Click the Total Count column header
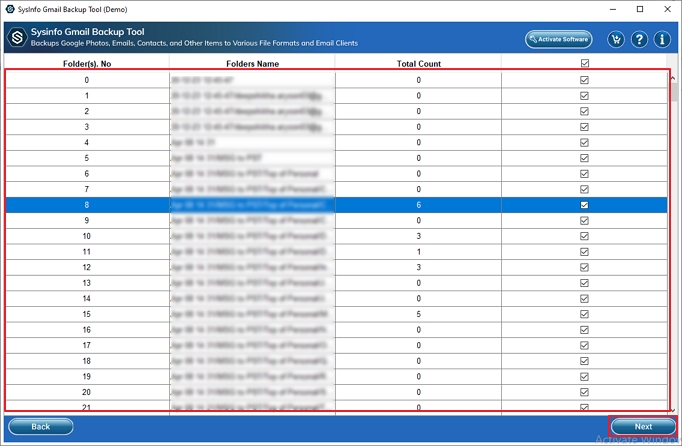The height and width of the screenshot is (446, 682). [x=418, y=64]
